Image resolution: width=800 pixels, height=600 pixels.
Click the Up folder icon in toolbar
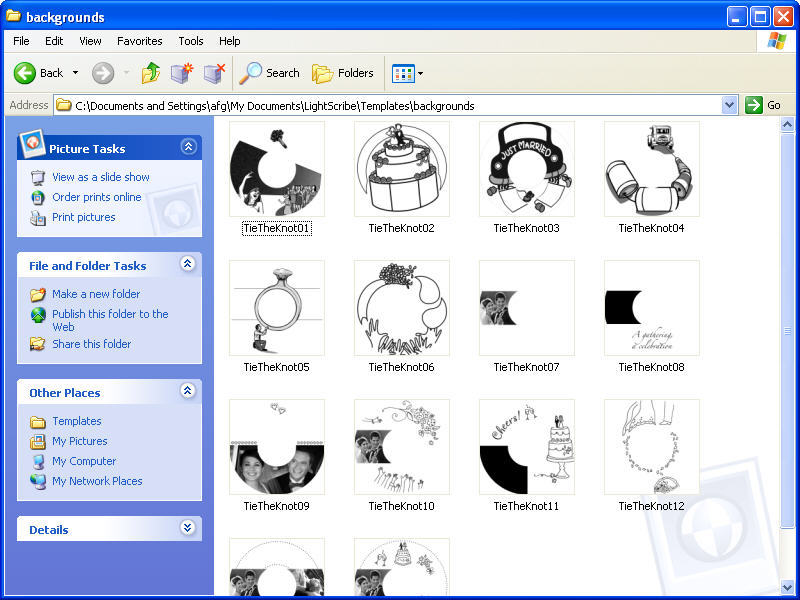pyautogui.click(x=150, y=73)
